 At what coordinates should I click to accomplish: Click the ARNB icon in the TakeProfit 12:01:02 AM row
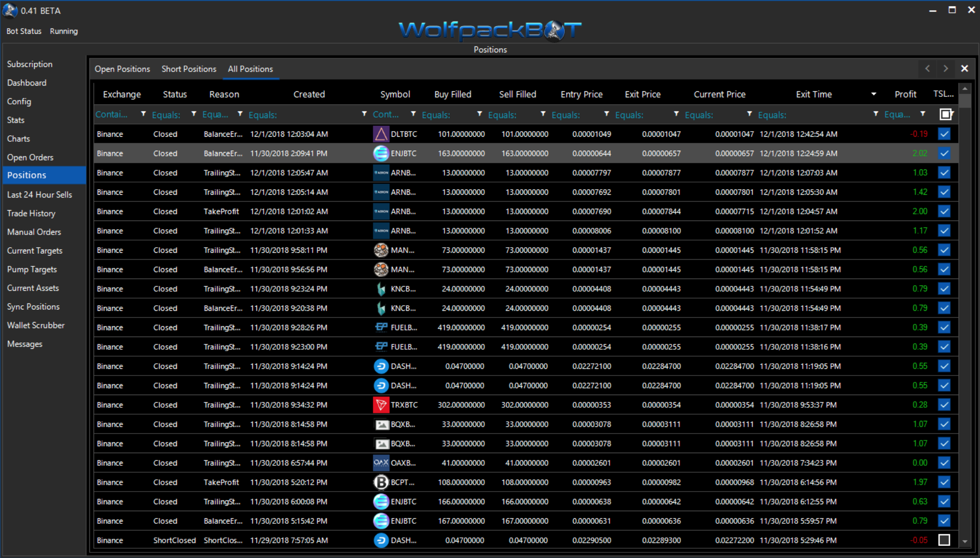(381, 212)
